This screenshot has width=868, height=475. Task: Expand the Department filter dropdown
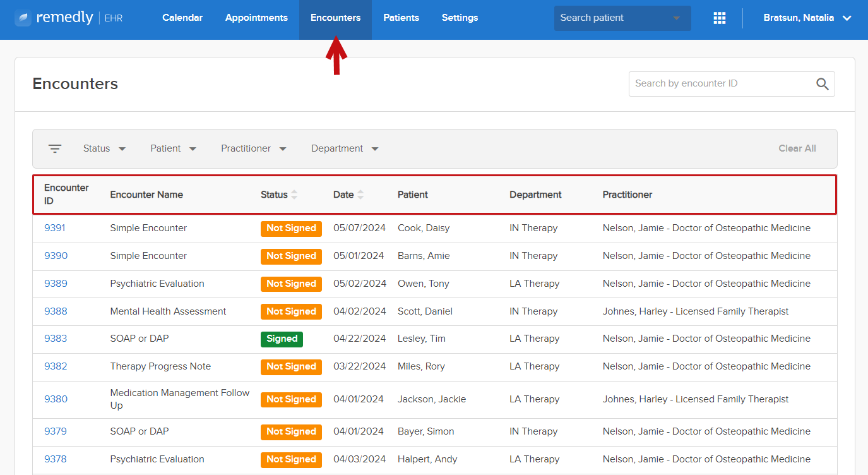click(345, 148)
